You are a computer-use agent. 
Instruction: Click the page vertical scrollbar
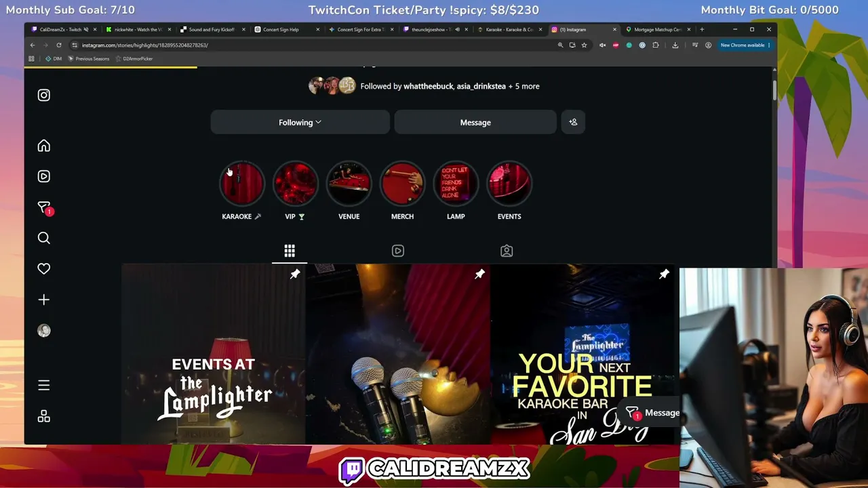point(774,89)
